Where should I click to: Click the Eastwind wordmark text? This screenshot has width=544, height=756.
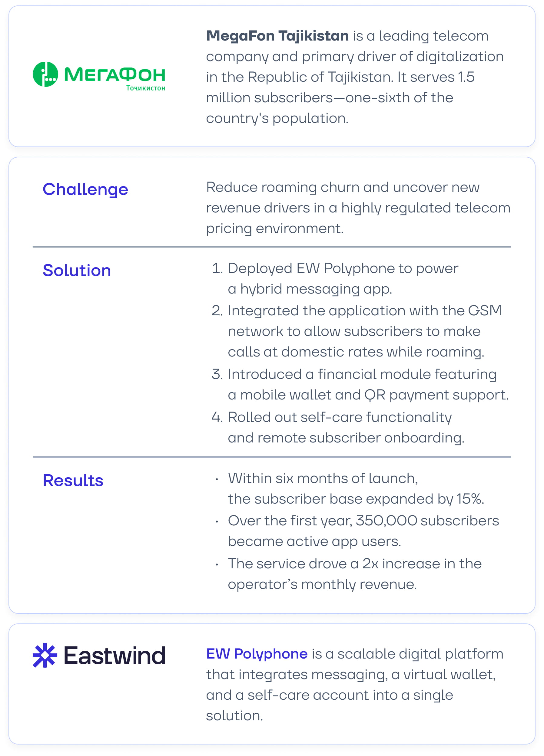point(114,655)
